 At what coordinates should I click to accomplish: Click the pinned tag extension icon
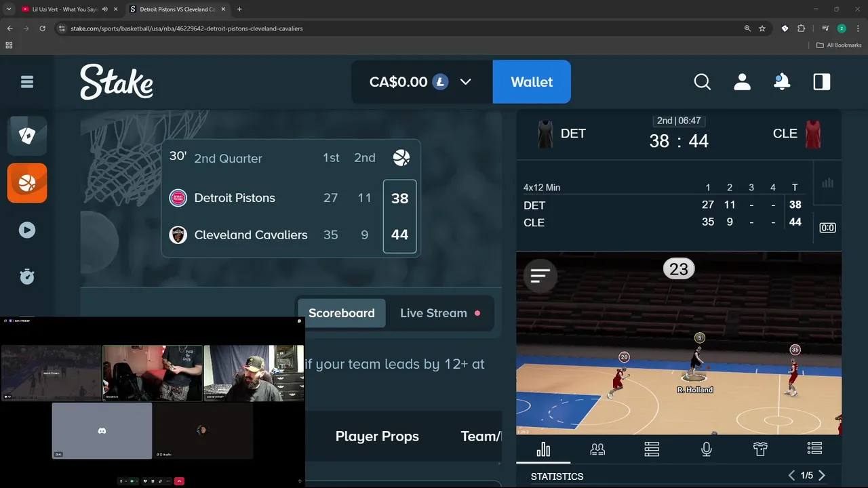785,28
